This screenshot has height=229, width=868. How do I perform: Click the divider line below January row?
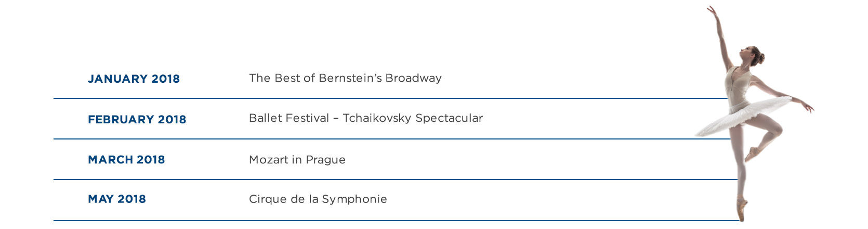click(390, 98)
